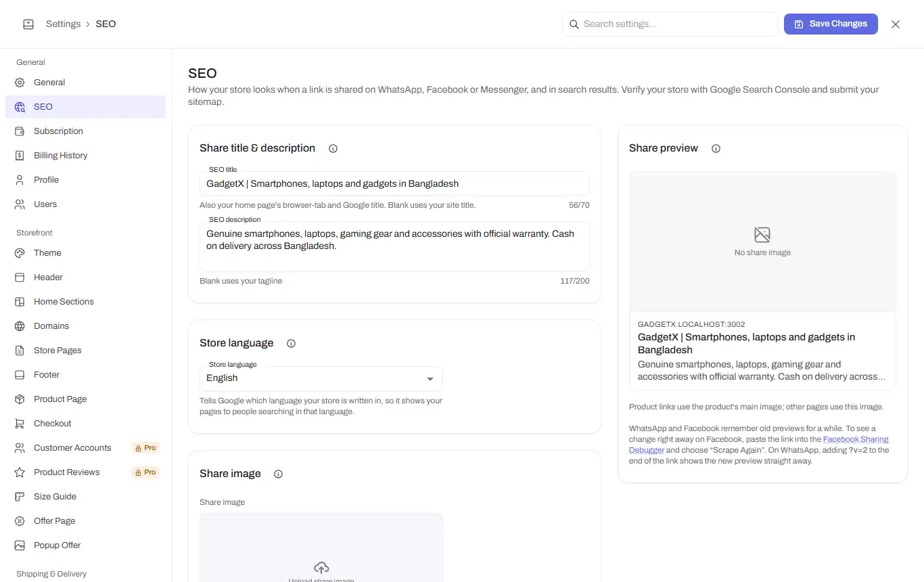Image resolution: width=924 pixels, height=582 pixels.
Task: Select the SEO item in the sidebar
Action: click(x=85, y=107)
